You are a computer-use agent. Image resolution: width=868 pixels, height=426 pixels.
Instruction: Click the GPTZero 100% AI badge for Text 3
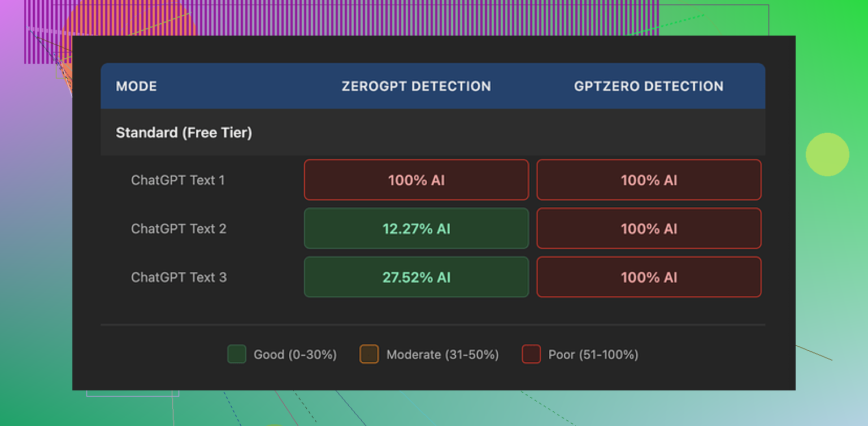pos(648,277)
